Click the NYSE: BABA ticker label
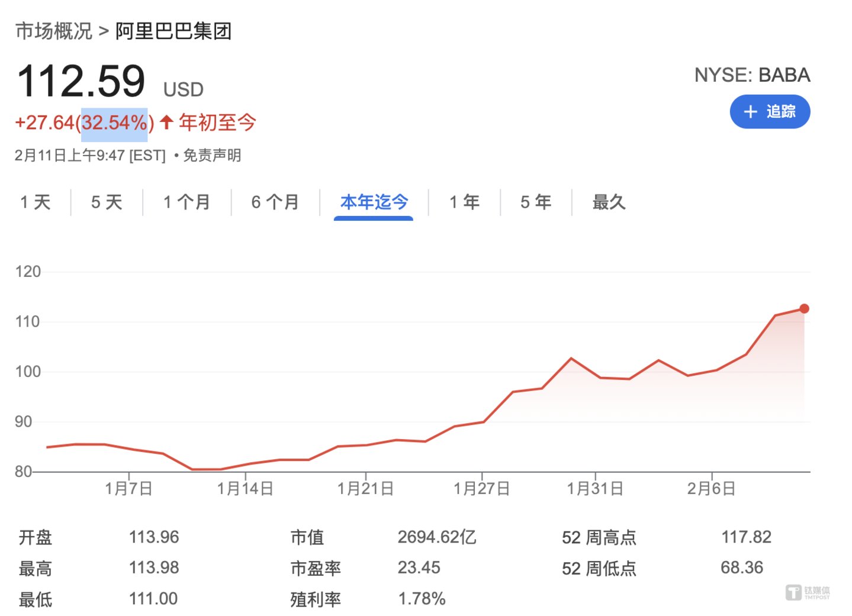Image resolution: width=852 pixels, height=616 pixels. click(x=752, y=75)
